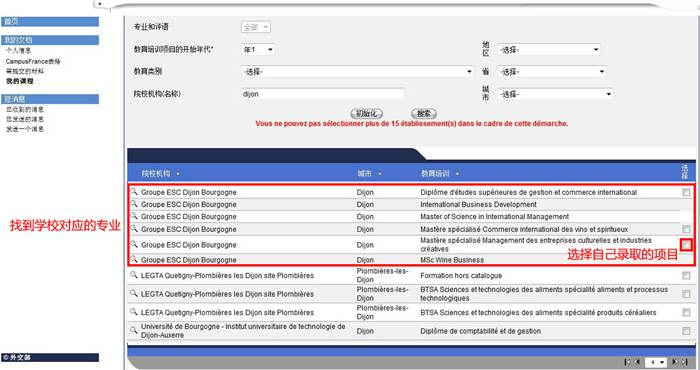The height and width of the screenshot is (370, 700).
Task: Expand the 教育类别 dropdown
Action: pyautogui.click(x=357, y=71)
